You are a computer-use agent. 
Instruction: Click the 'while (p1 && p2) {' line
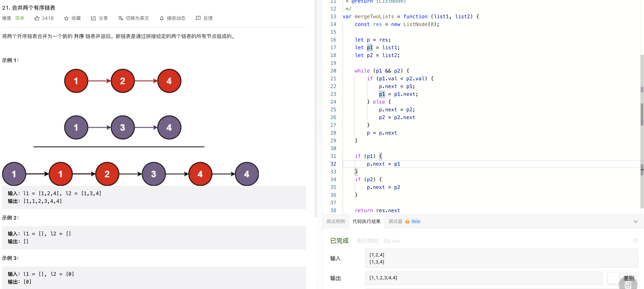382,71
